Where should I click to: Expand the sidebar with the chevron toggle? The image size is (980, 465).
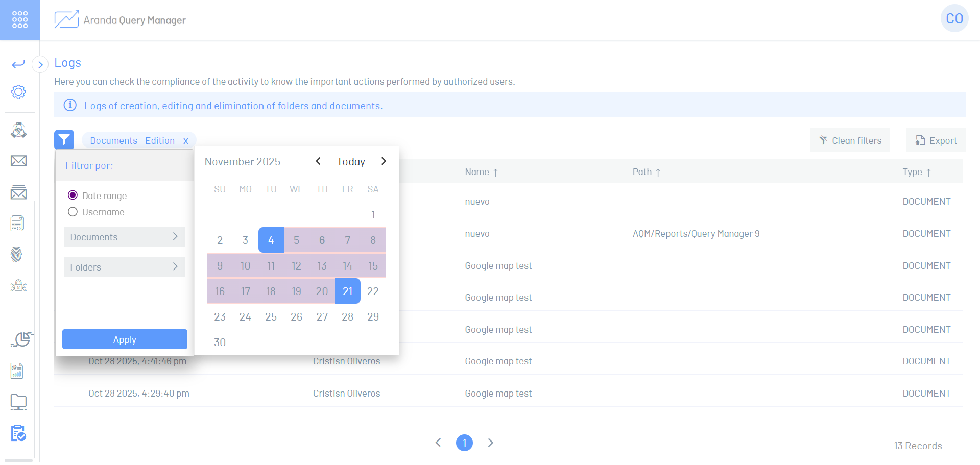pyautogui.click(x=40, y=65)
